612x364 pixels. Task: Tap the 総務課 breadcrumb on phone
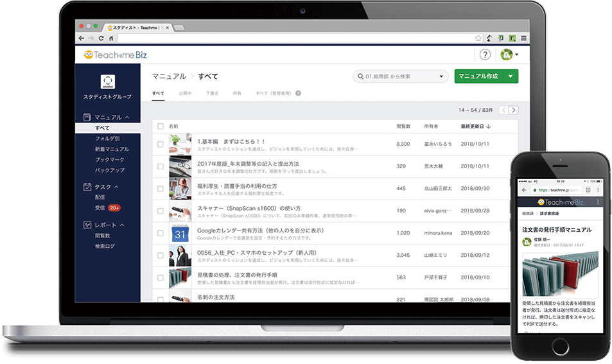[x=528, y=213]
